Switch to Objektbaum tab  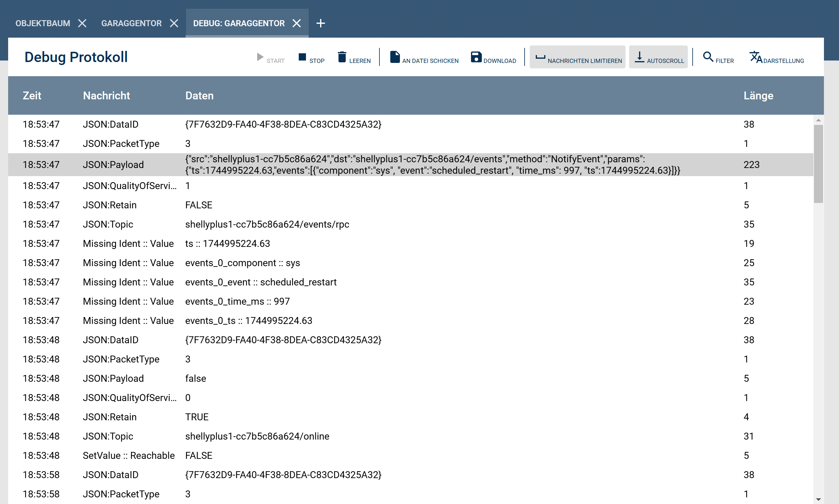point(43,23)
